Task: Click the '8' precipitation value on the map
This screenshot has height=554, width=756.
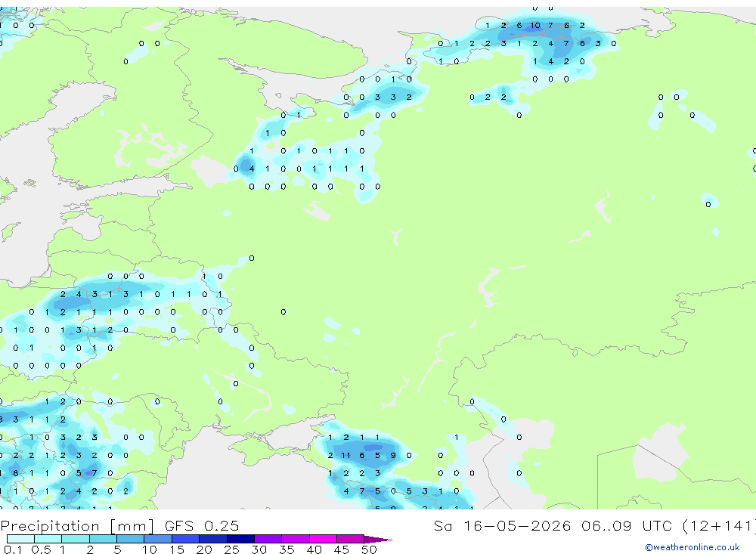Action: [16, 473]
